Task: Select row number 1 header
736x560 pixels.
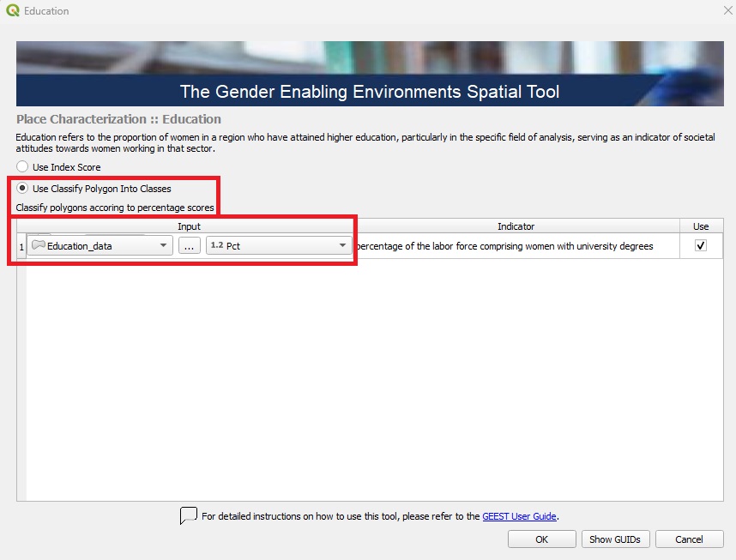Action: [21, 246]
